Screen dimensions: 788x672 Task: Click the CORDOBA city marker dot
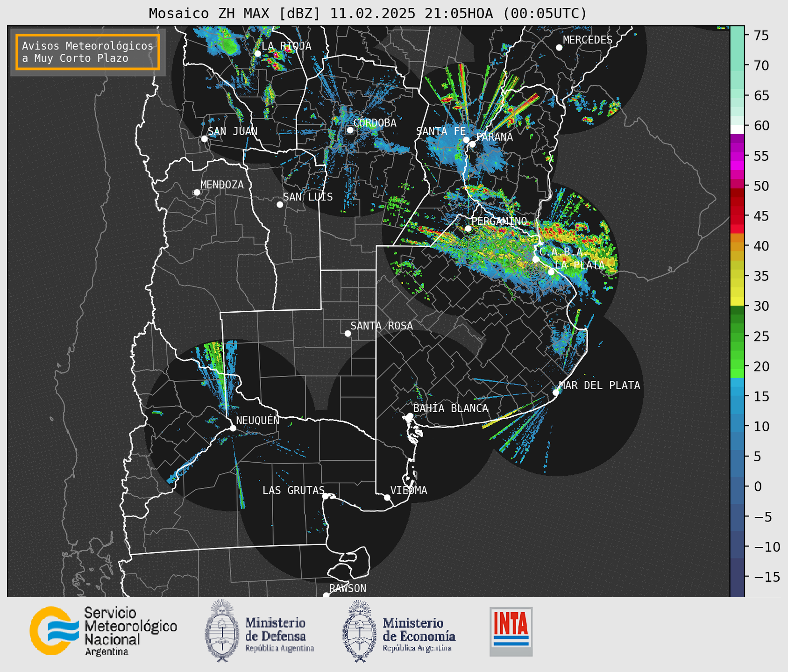350,130
